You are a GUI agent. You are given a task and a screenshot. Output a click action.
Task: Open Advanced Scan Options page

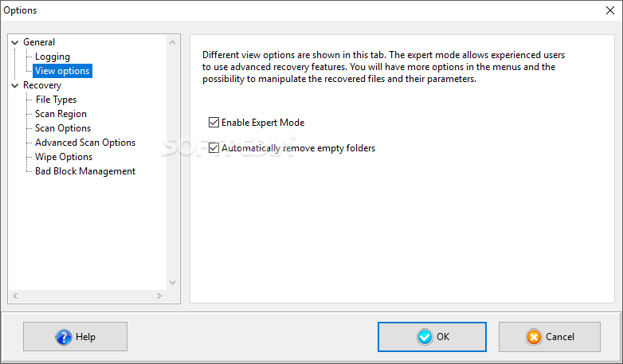click(85, 143)
